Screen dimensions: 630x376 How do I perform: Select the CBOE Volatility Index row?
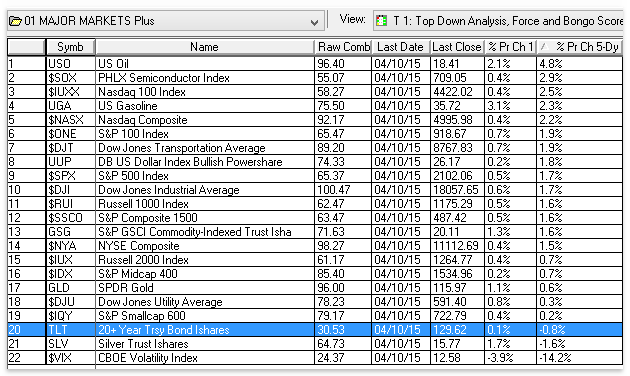tap(315, 358)
